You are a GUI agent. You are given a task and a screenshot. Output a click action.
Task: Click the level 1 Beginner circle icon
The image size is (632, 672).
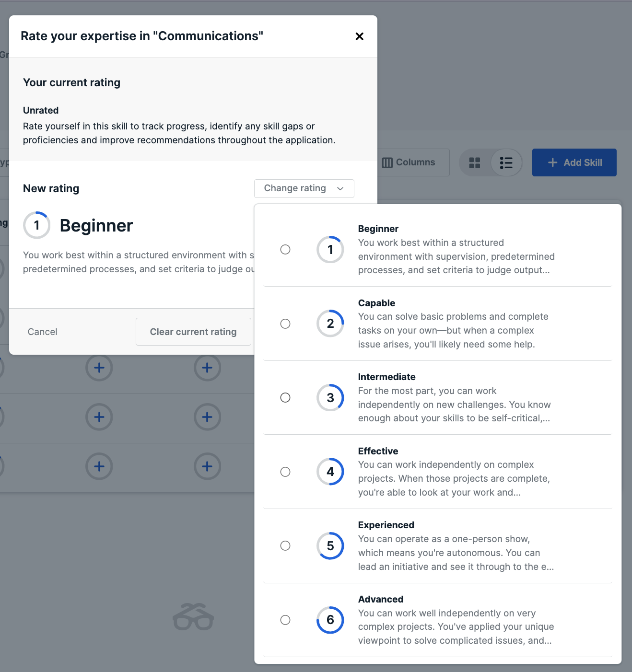click(x=330, y=249)
